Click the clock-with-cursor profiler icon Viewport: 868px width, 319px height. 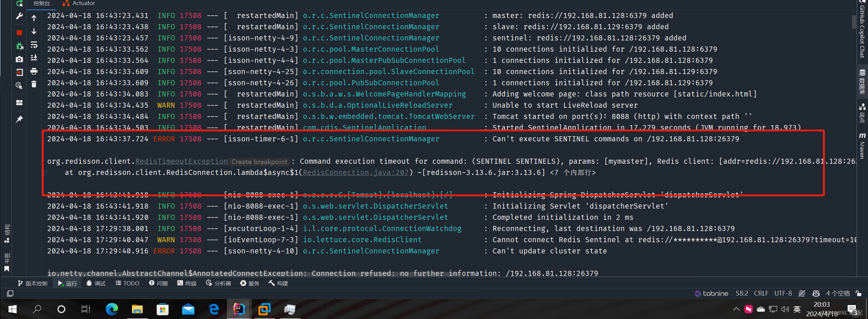click(19, 86)
